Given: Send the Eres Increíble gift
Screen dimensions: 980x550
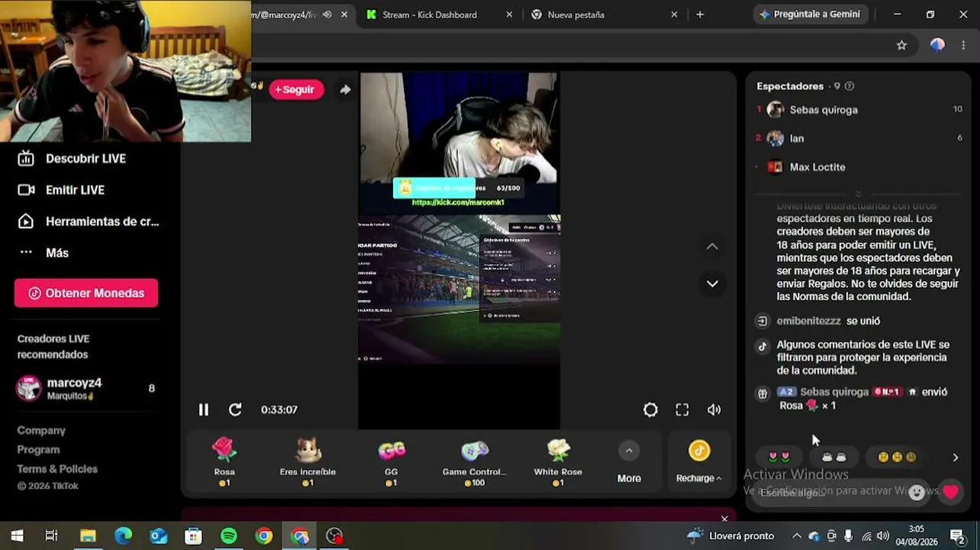Looking at the screenshot, I should 308,461.
